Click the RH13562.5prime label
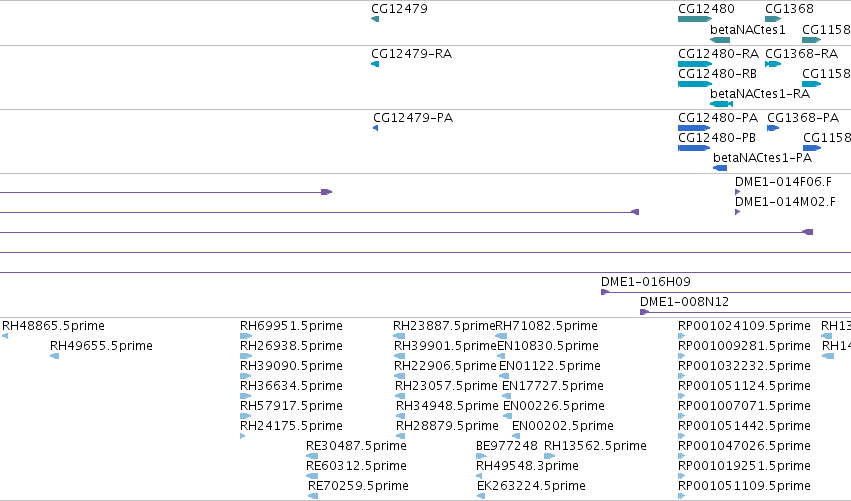This screenshot has width=851, height=501. tap(595, 446)
